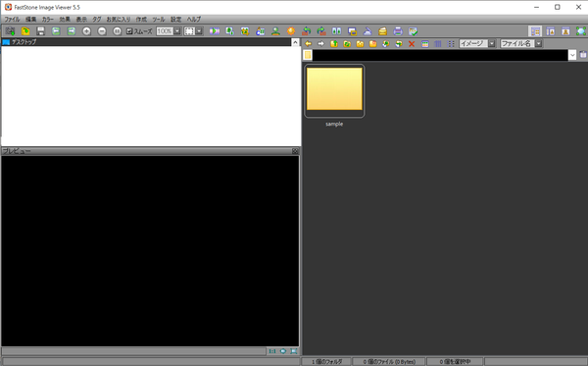The image size is (588, 366).
Task: Click the 1:1 button under preview
Action: (x=272, y=351)
